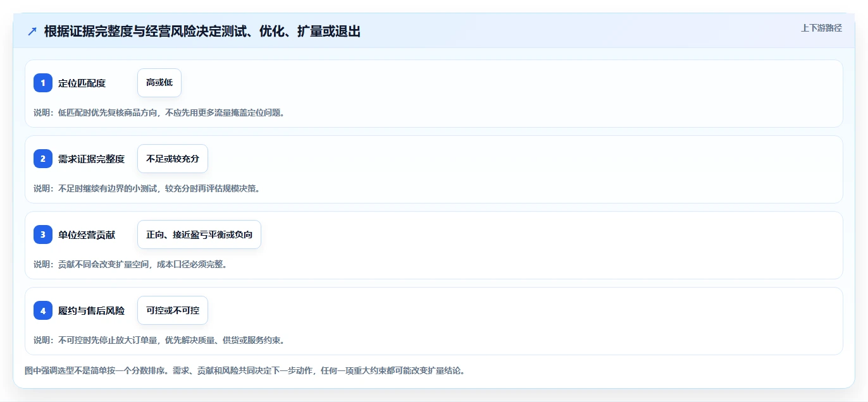Click the note starting 说明：不足时继续有边界的小测试
Image resolution: width=868 pixels, height=402 pixels.
click(x=147, y=188)
